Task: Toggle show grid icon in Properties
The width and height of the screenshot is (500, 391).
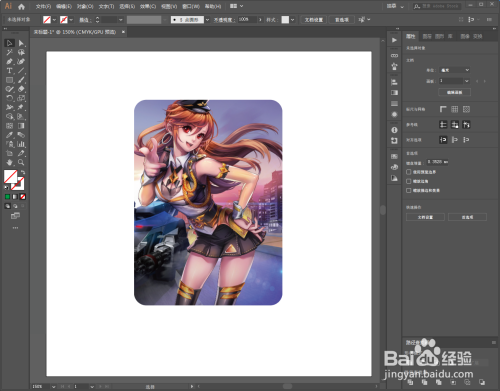Action: pyautogui.click(x=455, y=109)
